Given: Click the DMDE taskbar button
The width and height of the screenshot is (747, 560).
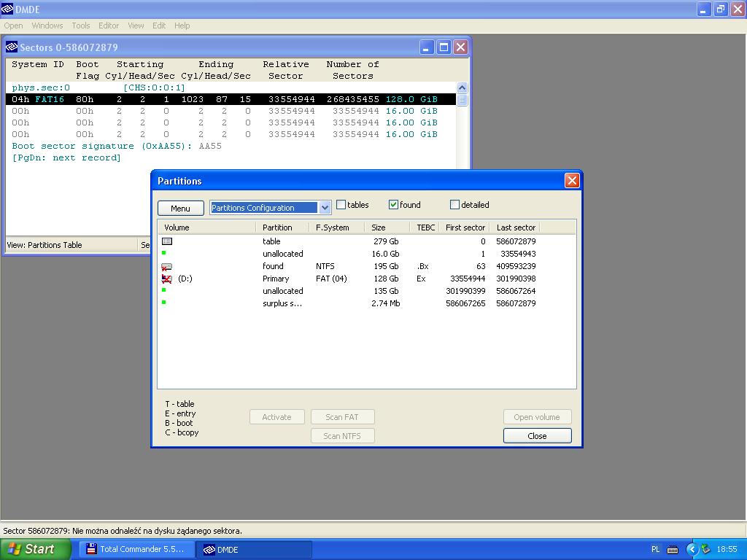Looking at the screenshot, I should pyautogui.click(x=255, y=549).
